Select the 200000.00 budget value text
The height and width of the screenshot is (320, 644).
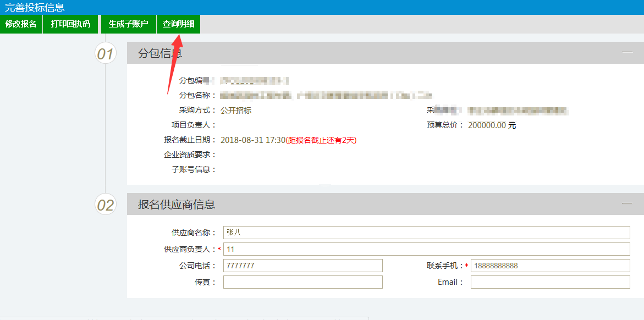(487, 125)
